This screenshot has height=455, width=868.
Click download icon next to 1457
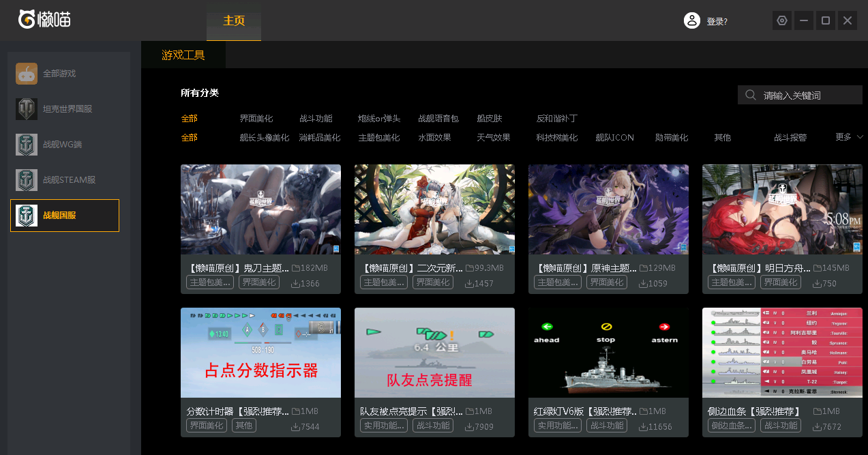click(x=470, y=283)
